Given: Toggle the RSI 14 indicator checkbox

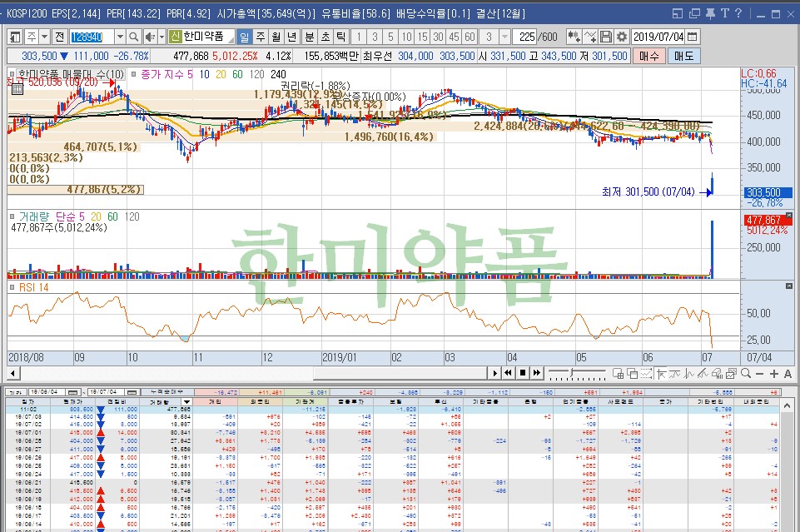Looking at the screenshot, I should click(x=12, y=288).
